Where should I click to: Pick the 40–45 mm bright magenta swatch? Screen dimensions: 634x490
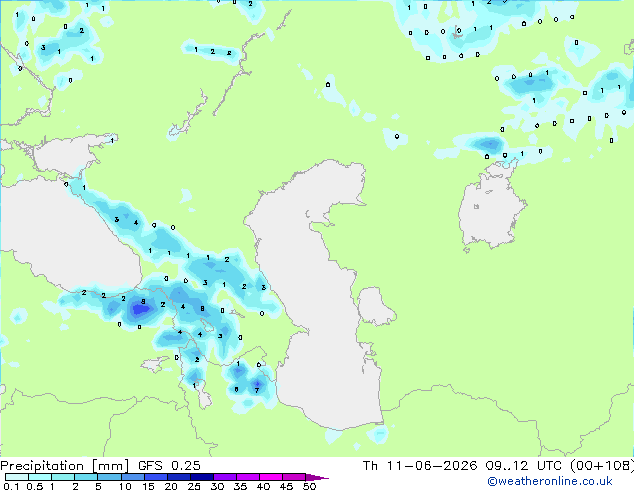pos(271,477)
